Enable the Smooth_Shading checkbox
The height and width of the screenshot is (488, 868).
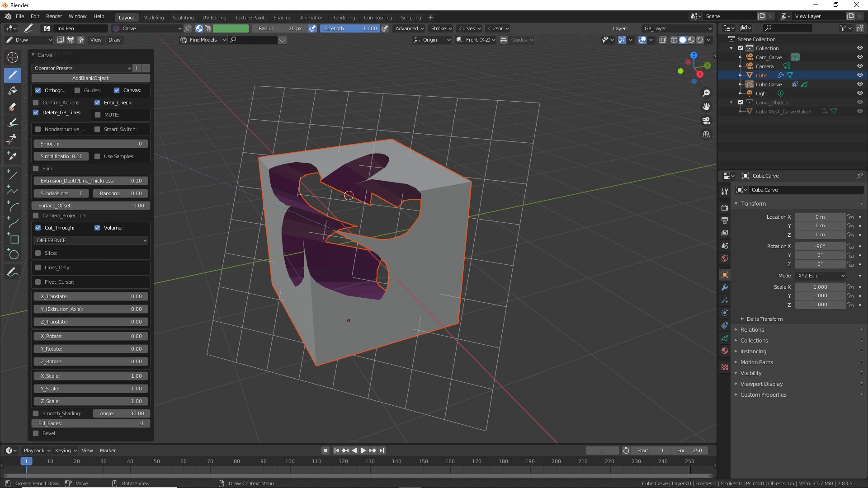36,413
